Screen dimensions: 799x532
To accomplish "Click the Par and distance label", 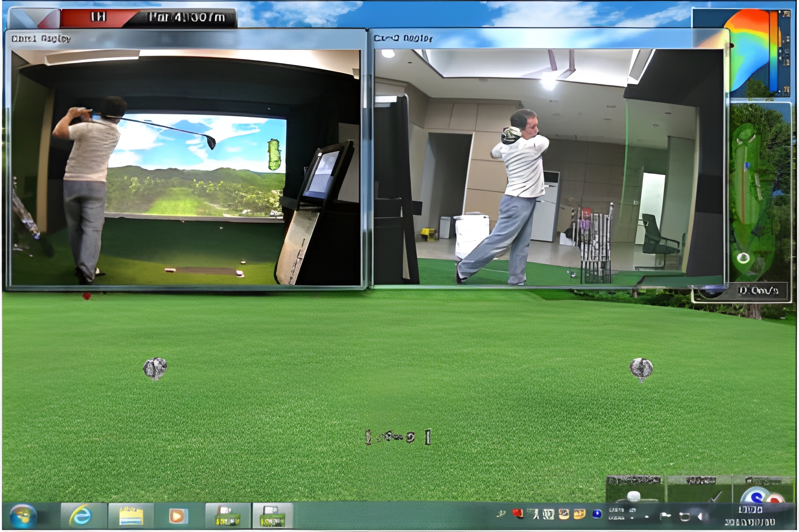I will click(186, 17).
